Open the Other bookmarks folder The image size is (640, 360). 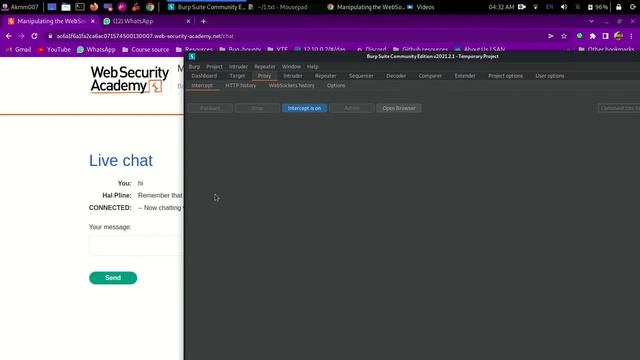(607, 49)
